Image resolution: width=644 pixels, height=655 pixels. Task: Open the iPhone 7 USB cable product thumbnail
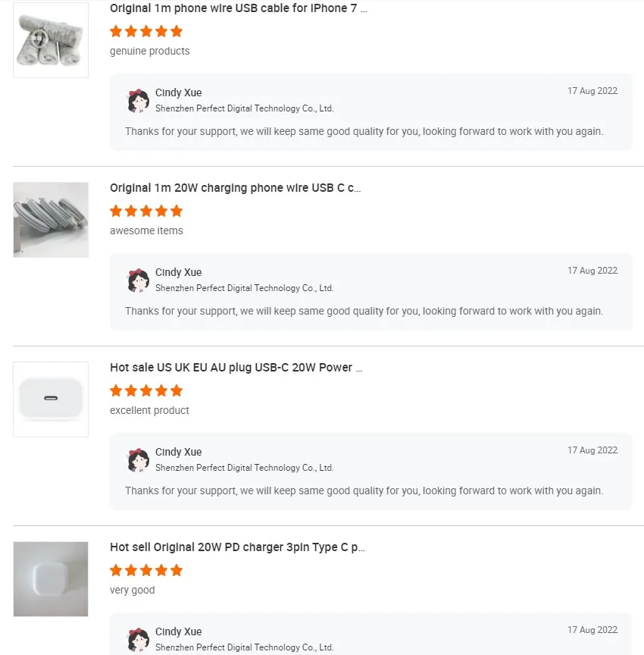[x=51, y=40]
